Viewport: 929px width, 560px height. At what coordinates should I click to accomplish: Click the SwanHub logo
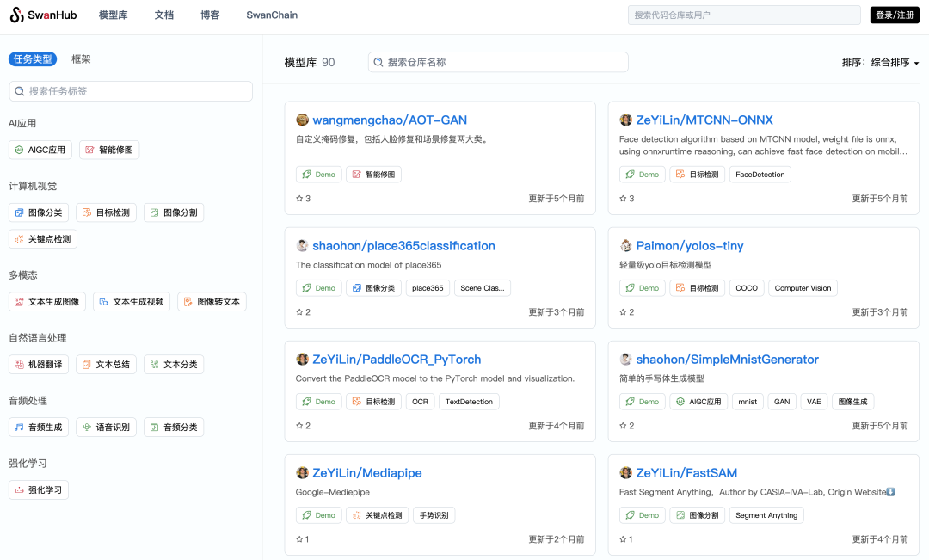click(x=41, y=15)
